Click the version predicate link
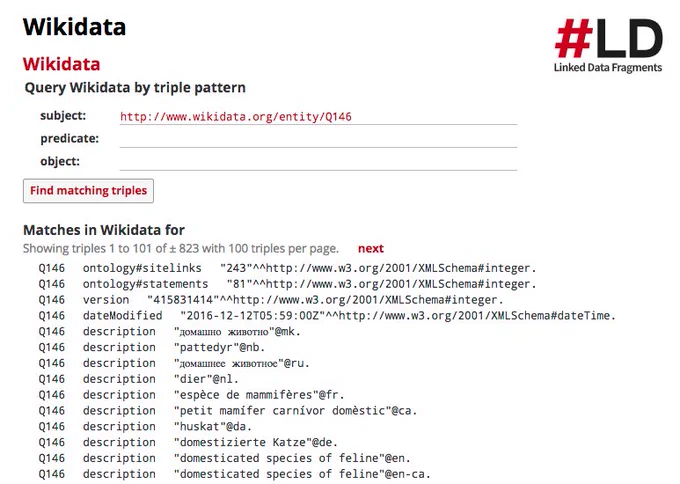This screenshot has height=484, width=680. (x=106, y=300)
